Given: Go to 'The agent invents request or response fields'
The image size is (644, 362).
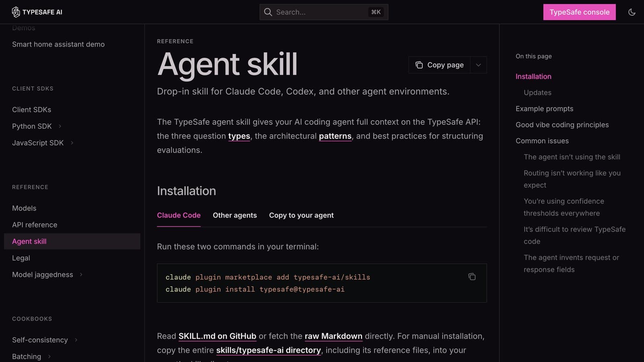Looking at the screenshot, I should 571,263.
